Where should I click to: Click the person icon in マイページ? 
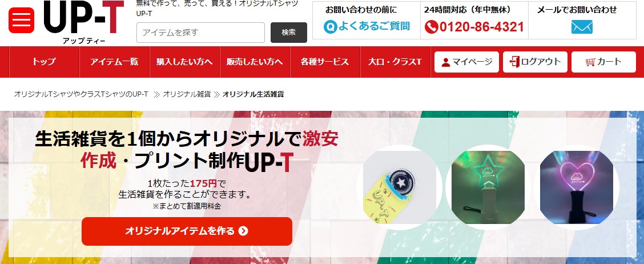446,62
